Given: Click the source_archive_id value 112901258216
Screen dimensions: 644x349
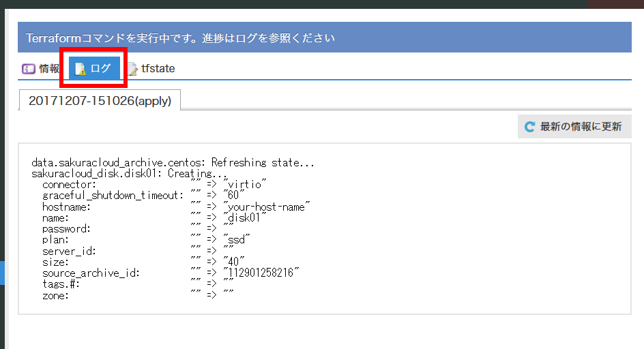Looking at the screenshot, I should point(261,273).
